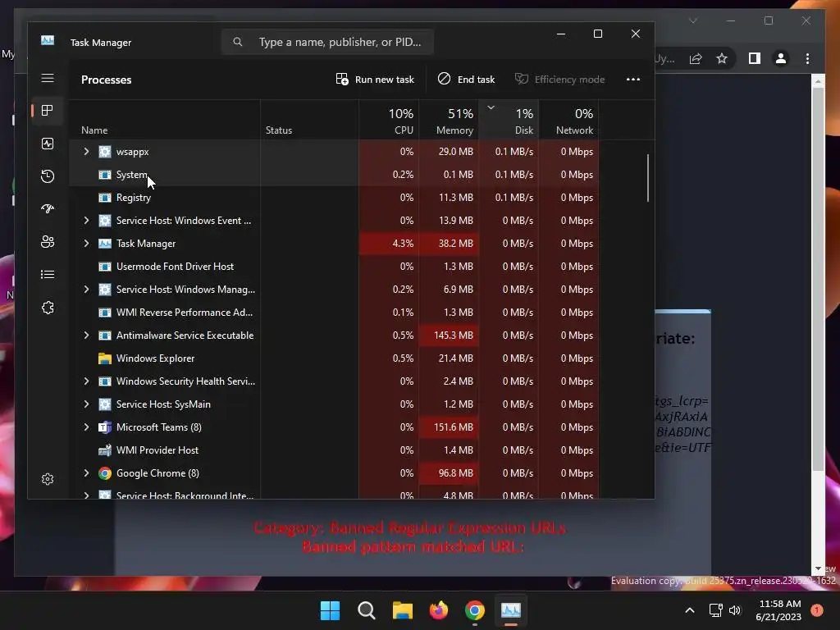The height and width of the screenshot is (630, 840).
Task: Open the Task Manager hamburger navigation menu
Action: click(x=48, y=78)
